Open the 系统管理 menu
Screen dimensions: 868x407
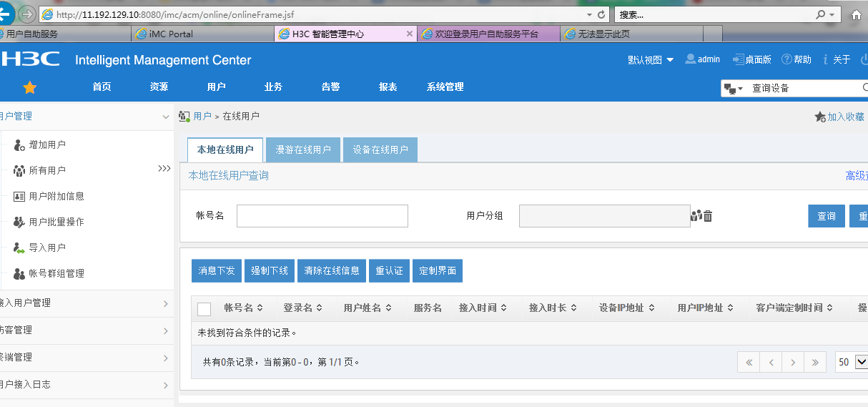pos(445,87)
